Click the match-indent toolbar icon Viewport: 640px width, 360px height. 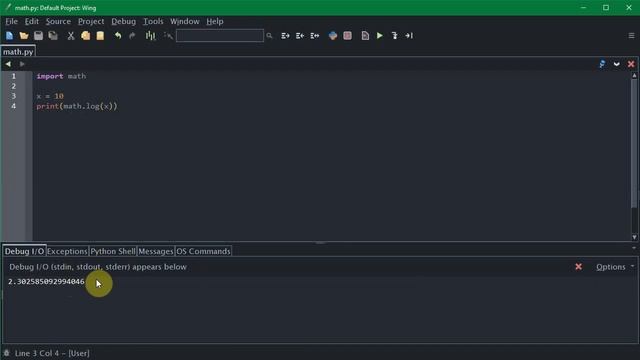coord(314,36)
